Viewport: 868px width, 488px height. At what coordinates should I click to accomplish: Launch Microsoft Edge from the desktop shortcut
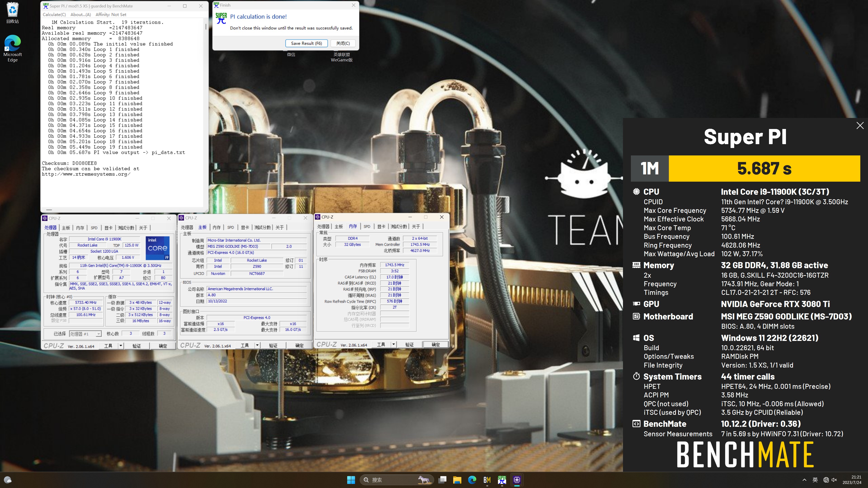pyautogui.click(x=12, y=48)
